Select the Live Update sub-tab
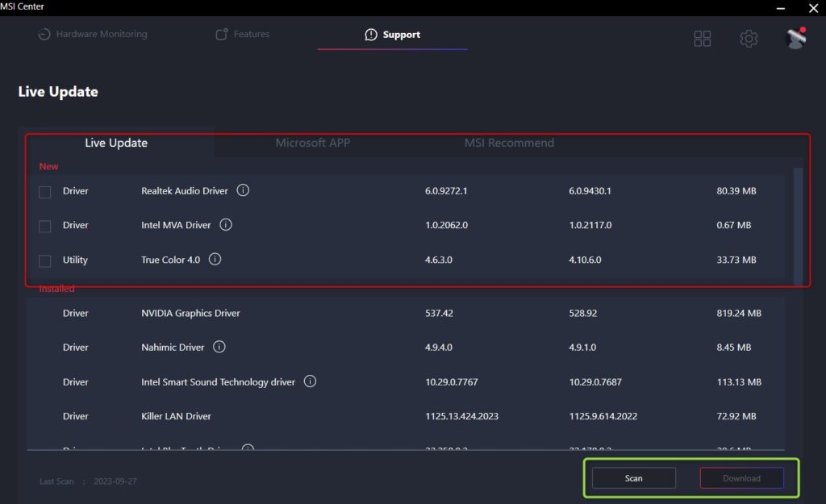Image resolution: width=826 pixels, height=504 pixels. [x=116, y=143]
